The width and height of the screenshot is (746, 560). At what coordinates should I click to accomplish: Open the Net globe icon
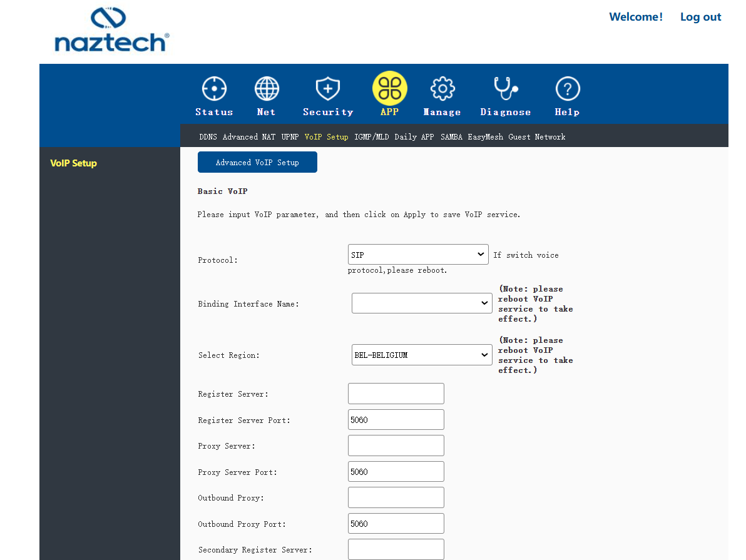pyautogui.click(x=267, y=88)
